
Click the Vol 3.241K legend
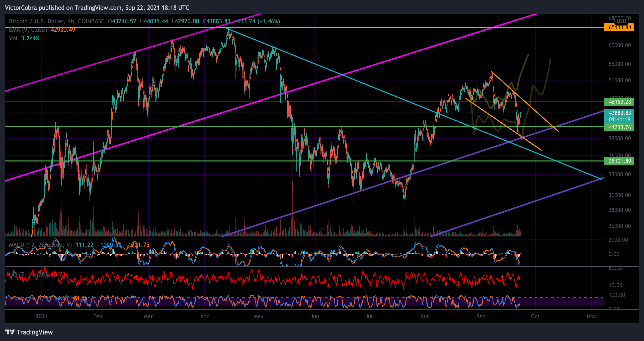pos(24,38)
